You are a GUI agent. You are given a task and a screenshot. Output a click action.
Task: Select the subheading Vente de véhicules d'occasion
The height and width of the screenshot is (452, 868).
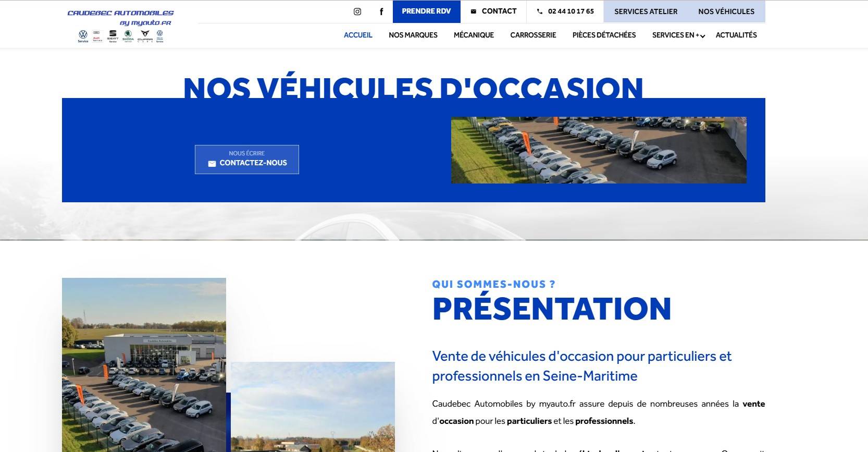coord(582,366)
